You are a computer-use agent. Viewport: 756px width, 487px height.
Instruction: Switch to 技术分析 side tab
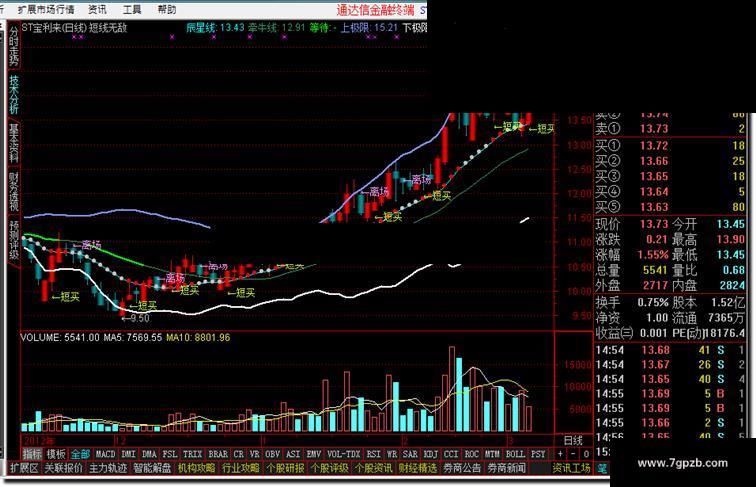(x=14, y=94)
